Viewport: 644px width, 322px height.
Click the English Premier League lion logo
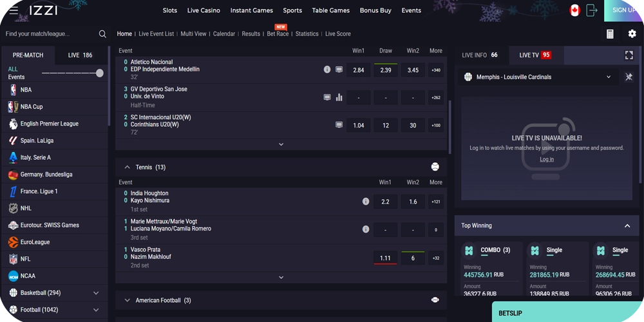pyautogui.click(x=13, y=124)
